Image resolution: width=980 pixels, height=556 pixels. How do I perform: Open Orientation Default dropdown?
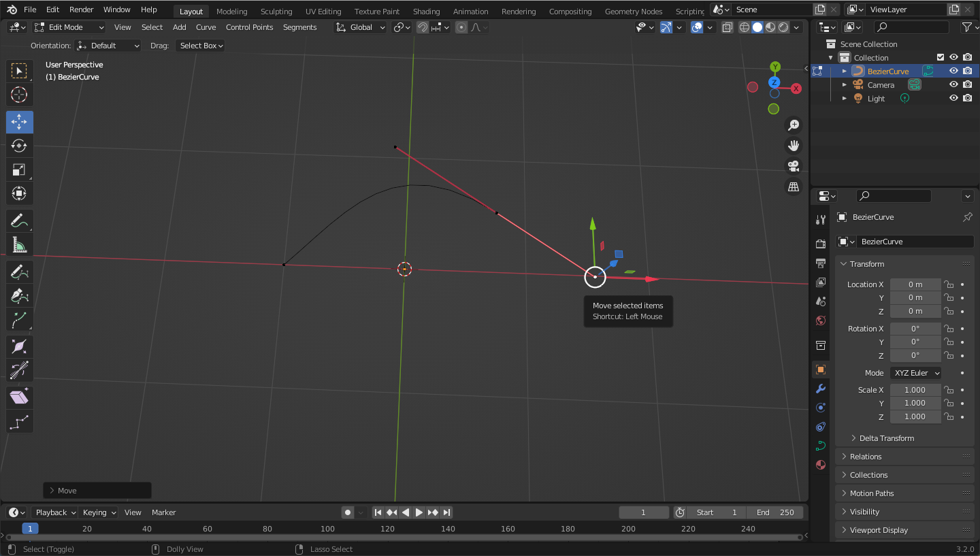pos(108,46)
